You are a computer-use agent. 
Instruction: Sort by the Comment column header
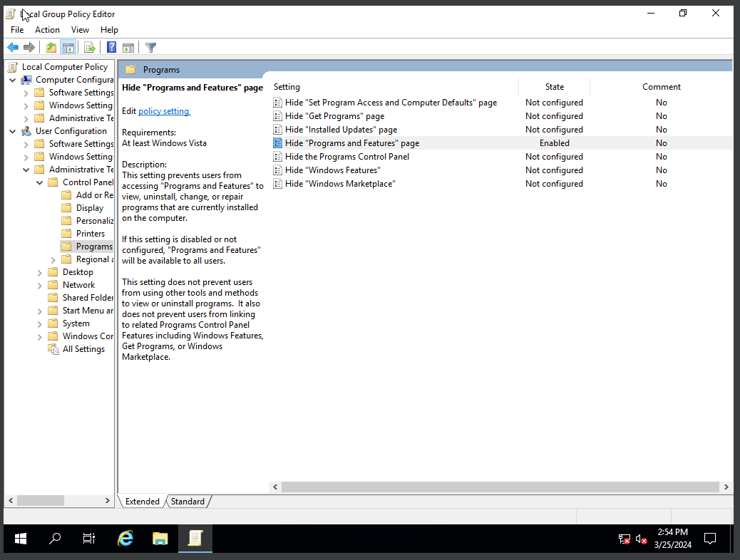tap(661, 87)
